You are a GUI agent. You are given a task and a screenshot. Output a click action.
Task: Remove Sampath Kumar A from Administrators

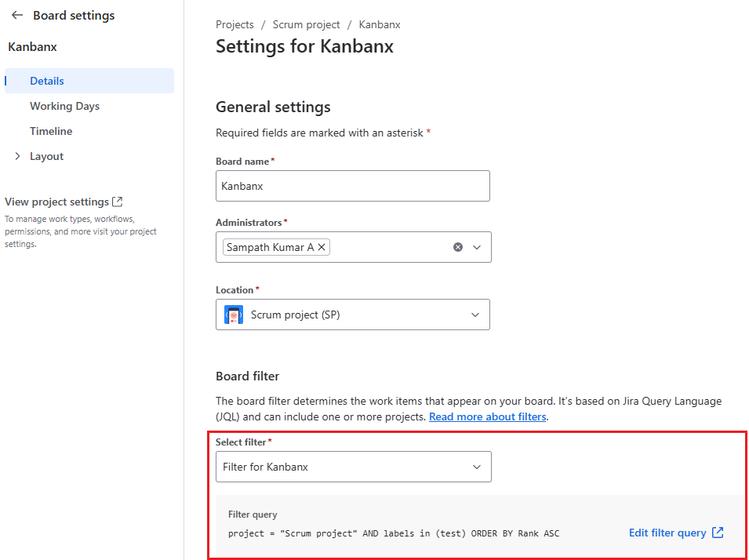[x=322, y=247]
